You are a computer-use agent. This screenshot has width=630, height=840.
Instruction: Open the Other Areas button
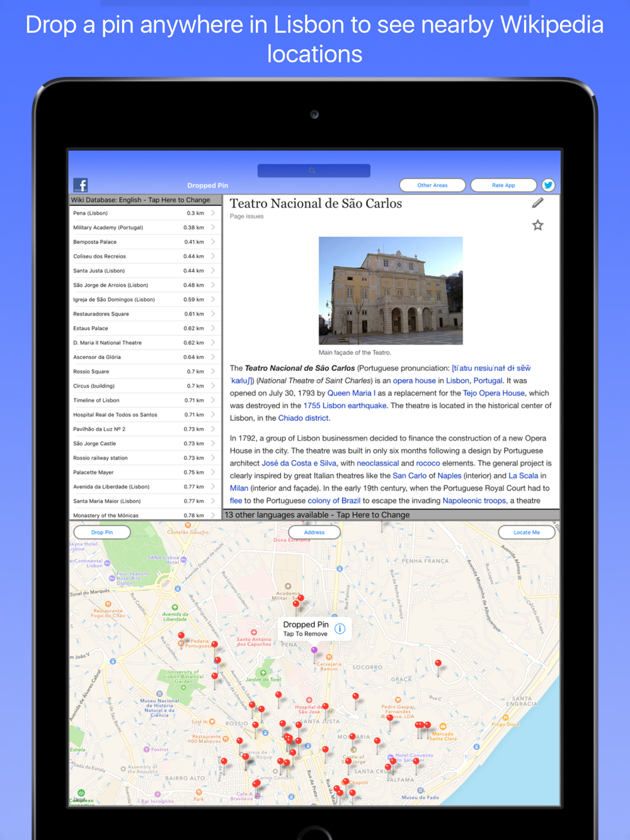pyautogui.click(x=433, y=185)
